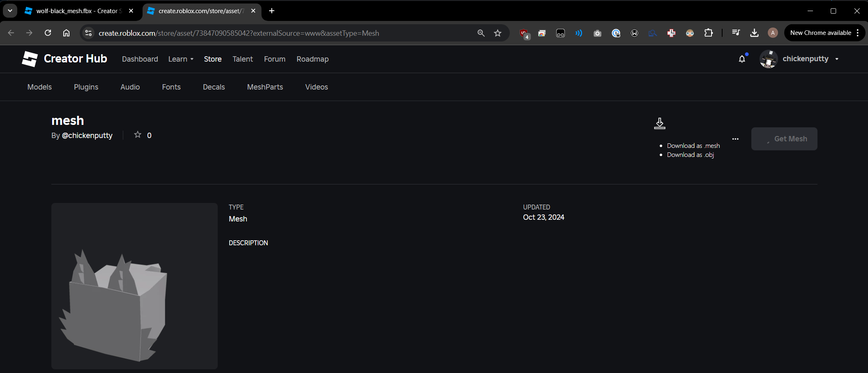Click the Get Mesh button

click(784, 139)
